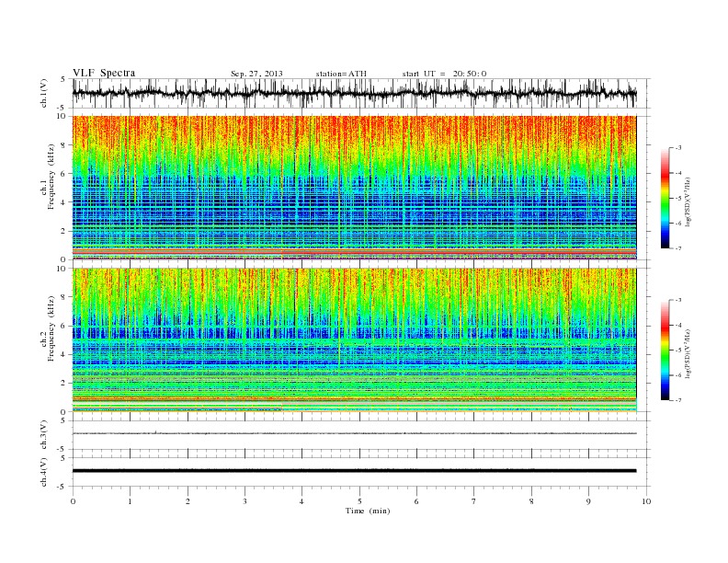Click the ch.4 thick black signal trace
This screenshot has width=728, height=563.
click(x=355, y=471)
